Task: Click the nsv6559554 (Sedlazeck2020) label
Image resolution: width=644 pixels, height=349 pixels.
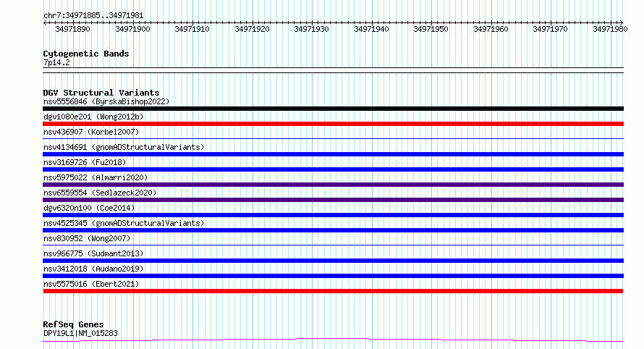Action: point(100,193)
